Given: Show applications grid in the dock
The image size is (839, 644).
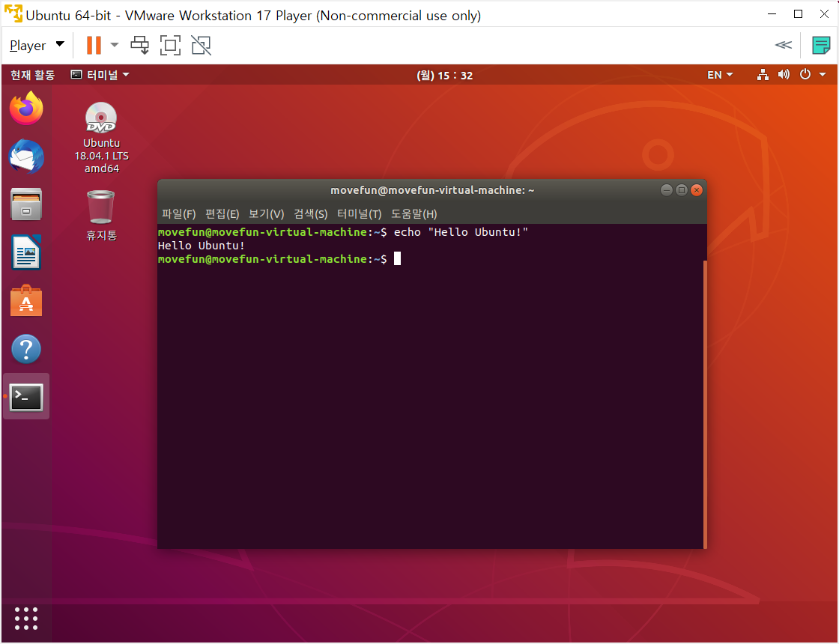Looking at the screenshot, I should pyautogui.click(x=26, y=619).
